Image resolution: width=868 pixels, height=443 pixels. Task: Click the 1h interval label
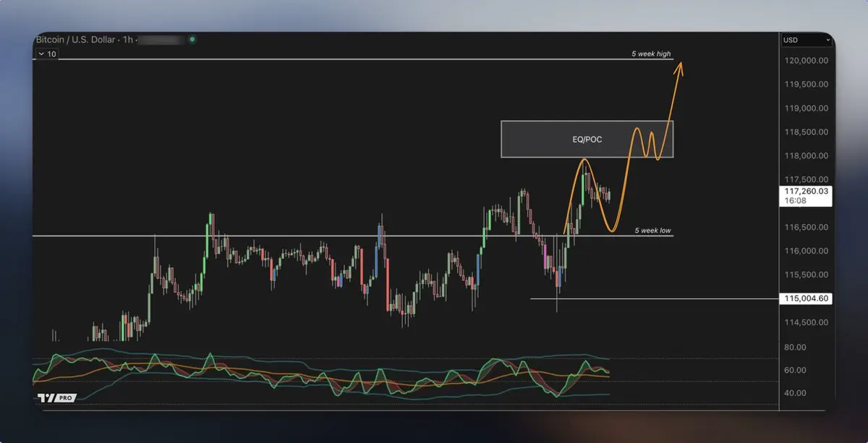coord(127,40)
